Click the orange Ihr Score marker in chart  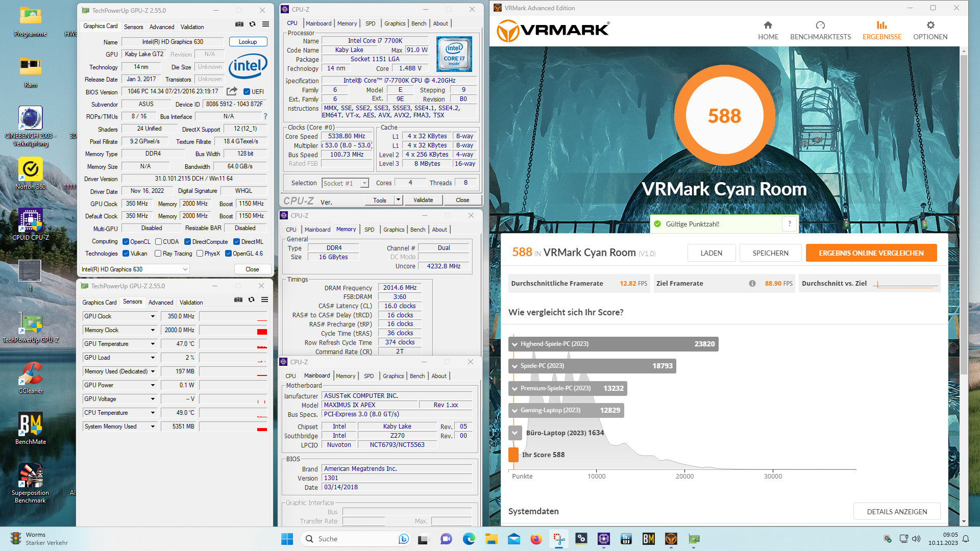(x=513, y=455)
